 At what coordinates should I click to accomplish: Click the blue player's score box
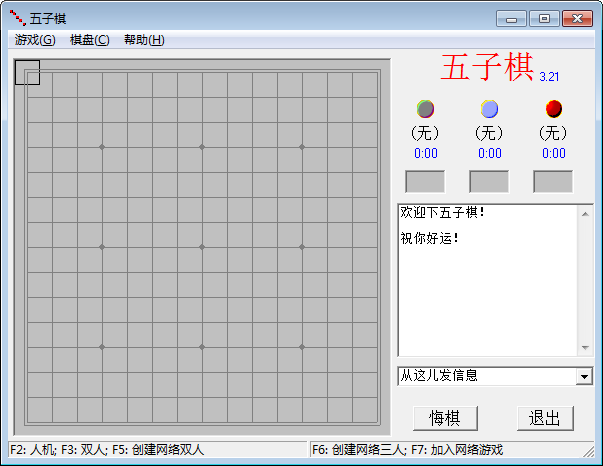(x=489, y=181)
